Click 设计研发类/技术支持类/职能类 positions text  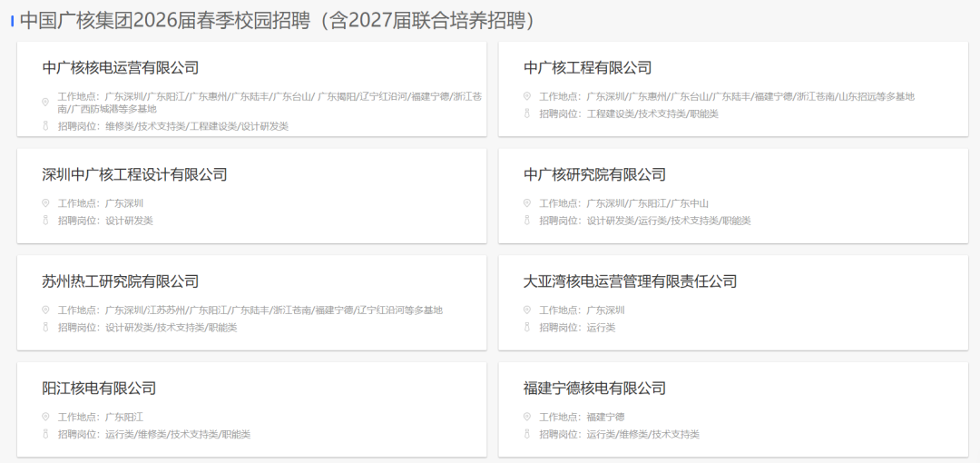(x=171, y=328)
